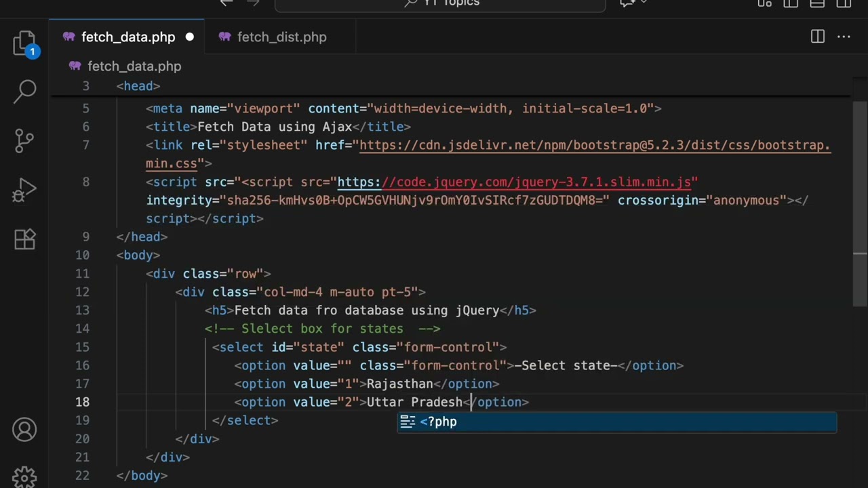This screenshot has height=488, width=868.
Task: Open the Extensions view
Action: (x=25, y=239)
